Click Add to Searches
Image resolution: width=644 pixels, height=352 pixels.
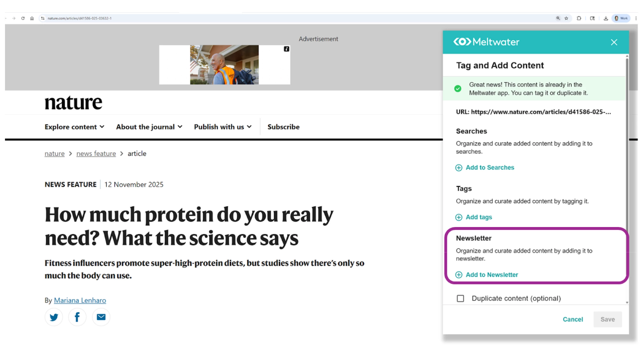click(x=489, y=168)
